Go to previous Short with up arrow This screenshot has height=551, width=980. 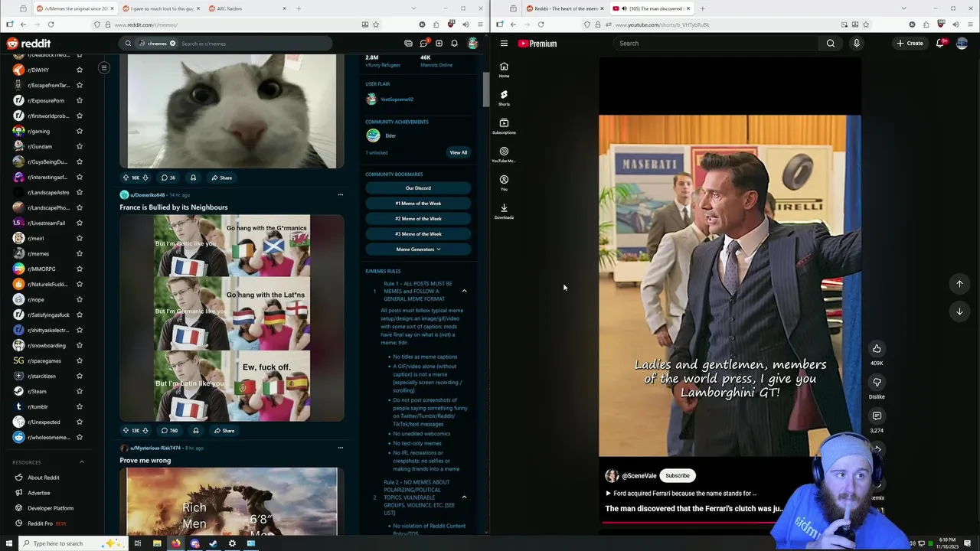(959, 284)
